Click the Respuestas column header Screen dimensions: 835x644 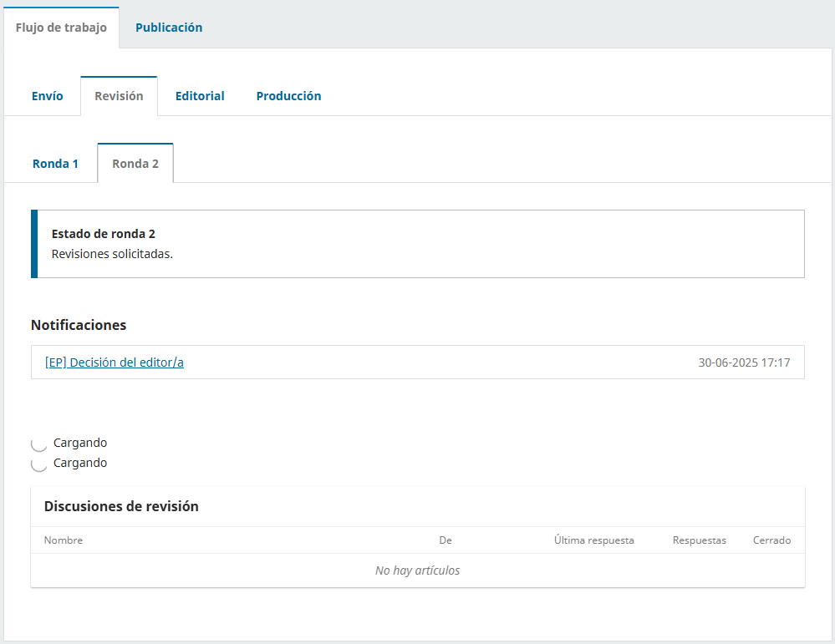pos(700,540)
